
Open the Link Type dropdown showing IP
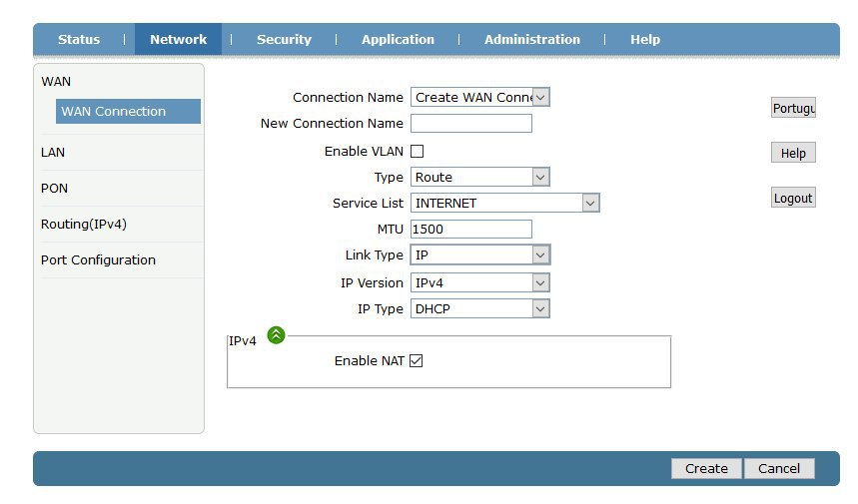(479, 254)
